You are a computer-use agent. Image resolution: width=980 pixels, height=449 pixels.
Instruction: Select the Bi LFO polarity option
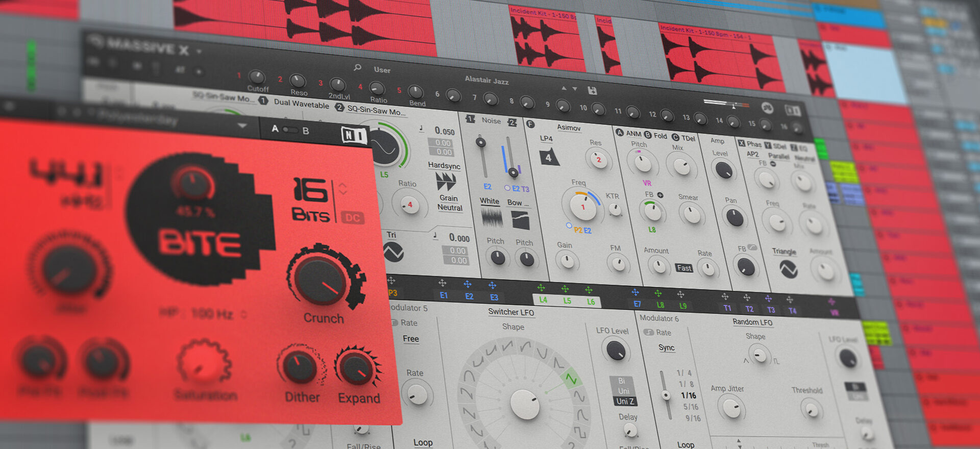[x=622, y=381]
